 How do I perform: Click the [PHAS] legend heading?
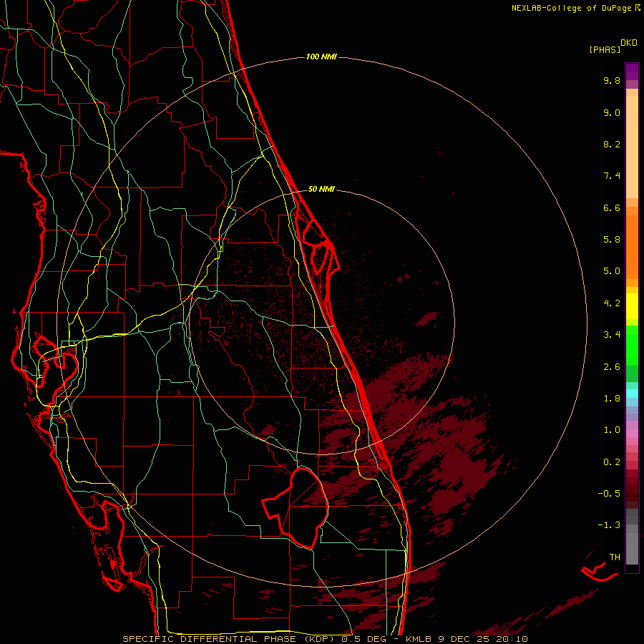[605, 49]
